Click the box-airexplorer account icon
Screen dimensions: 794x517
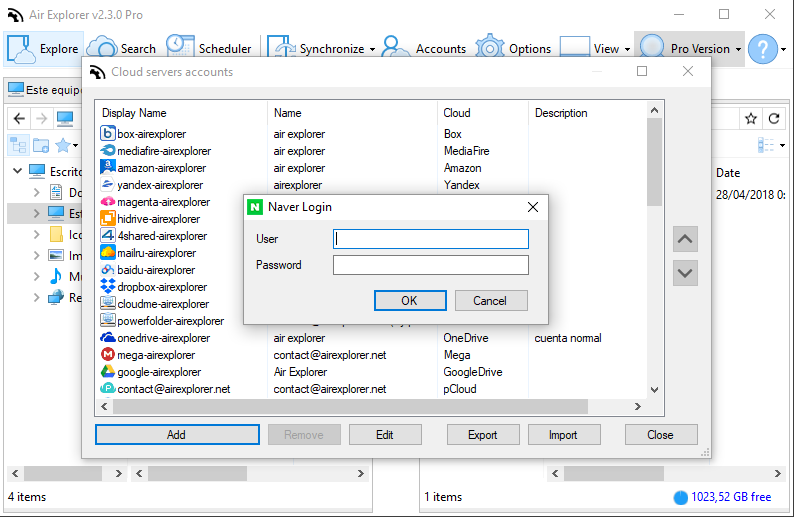[x=107, y=133]
